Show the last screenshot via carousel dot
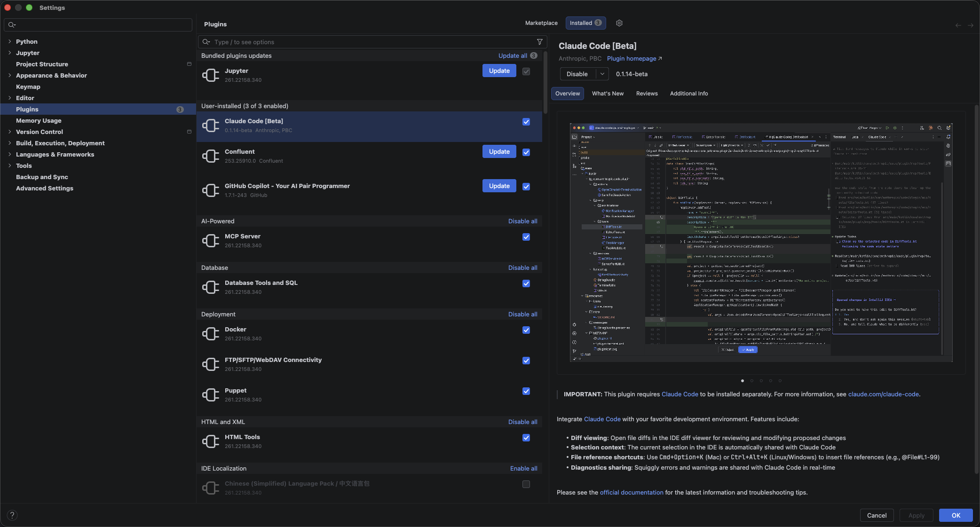Screen dimensions: 980x527 pyautogui.click(x=780, y=381)
